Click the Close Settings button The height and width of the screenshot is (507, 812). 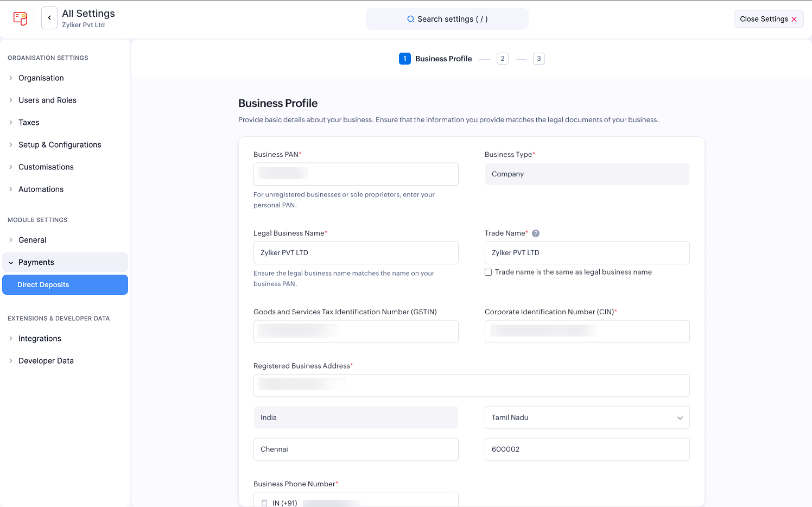pyautogui.click(x=769, y=18)
